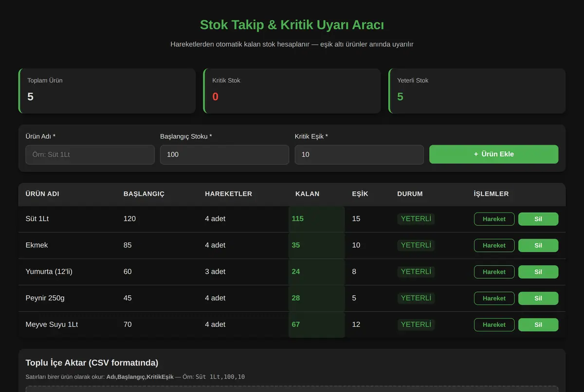Click the 4 adet movements cell for Süt 1Lt
Viewport: 584px width, 392px height.
pos(215,219)
